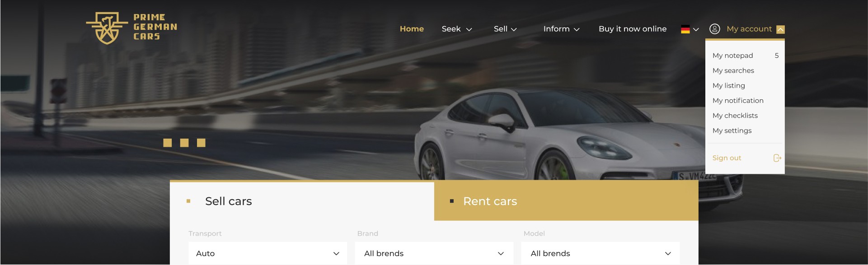Click the Sign out link

click(727, 158)
